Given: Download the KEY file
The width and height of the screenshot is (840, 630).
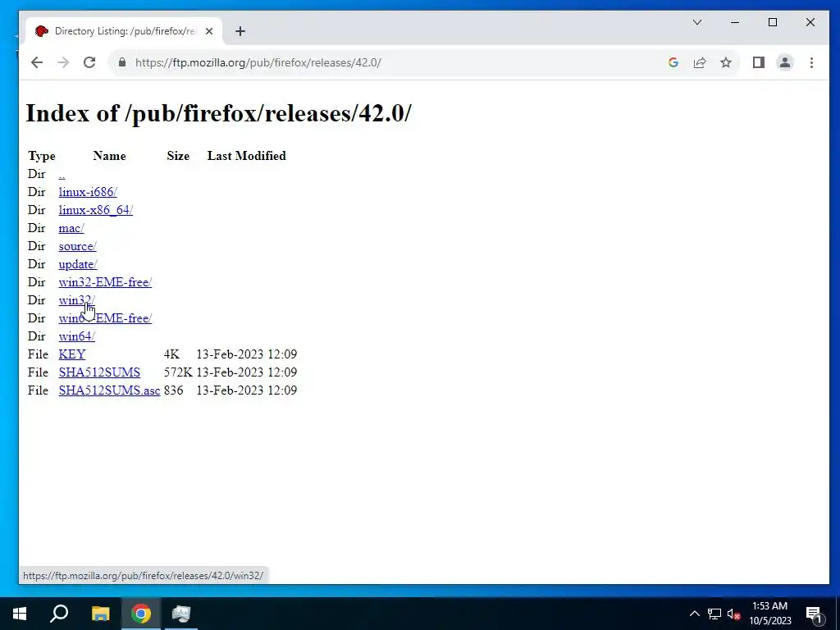Looking at the screenshot, I should click(x=72, y=354).
